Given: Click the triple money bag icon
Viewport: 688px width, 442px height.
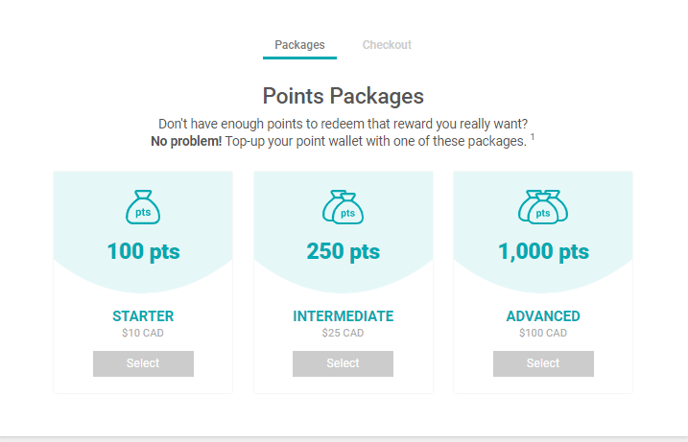Looking at the screenshot, I should click(543, 207).
